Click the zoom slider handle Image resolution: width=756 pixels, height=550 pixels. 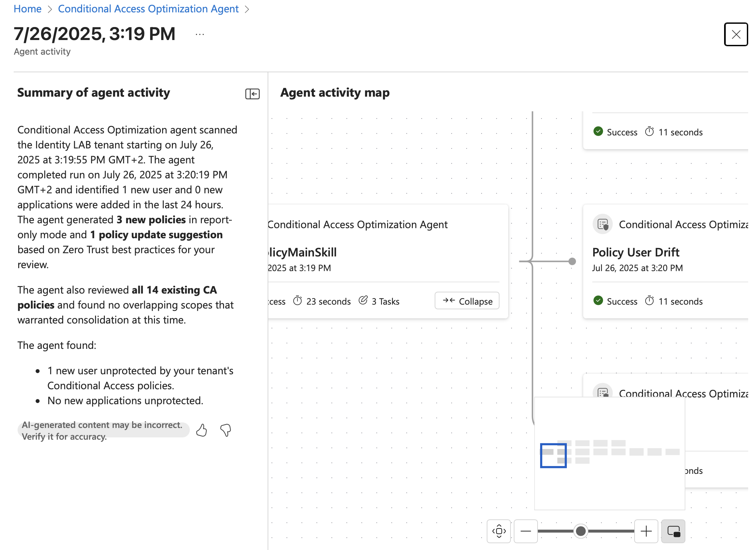point(581,531)
